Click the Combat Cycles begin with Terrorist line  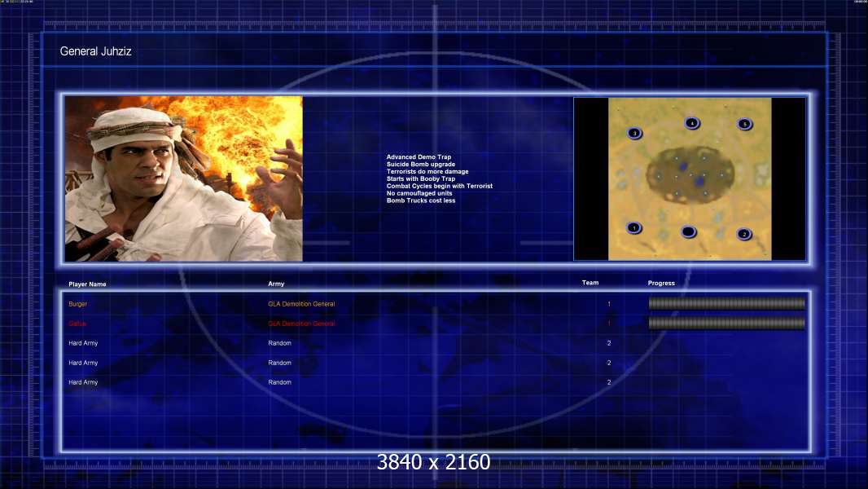coord(439,186)
